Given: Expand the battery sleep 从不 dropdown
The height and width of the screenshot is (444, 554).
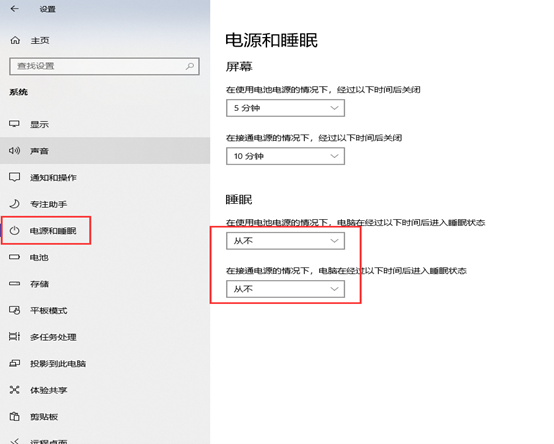Looking at the screenshot, I should pyautogui.click(x=285, y=241).
